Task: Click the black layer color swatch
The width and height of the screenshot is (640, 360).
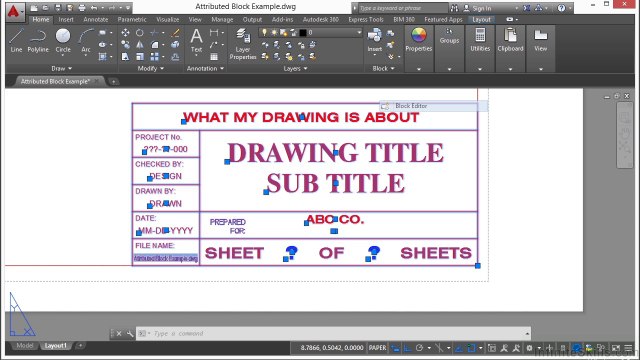Action: [303, 32]
